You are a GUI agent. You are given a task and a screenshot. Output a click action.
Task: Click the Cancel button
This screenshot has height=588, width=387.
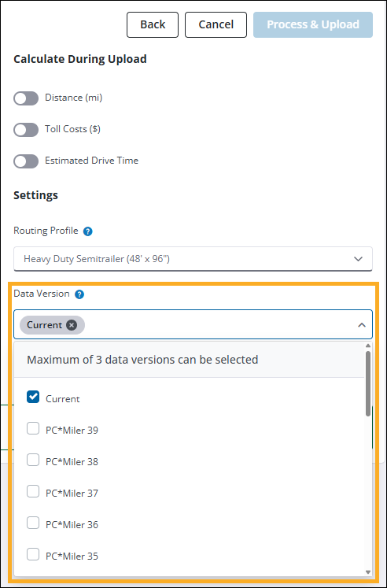(216, 24)
